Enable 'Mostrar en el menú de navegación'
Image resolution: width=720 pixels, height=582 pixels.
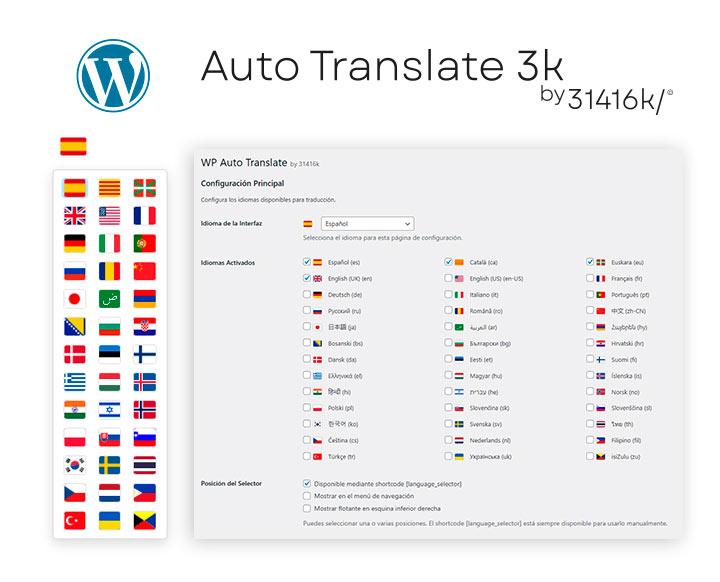coord(307,496)
